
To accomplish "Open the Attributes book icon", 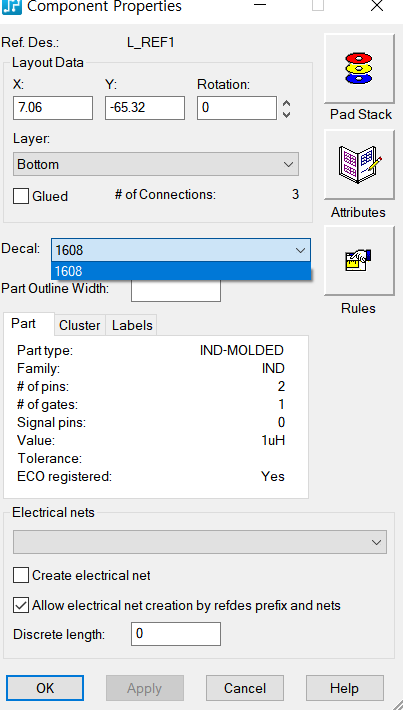I will pyautogui.click(x=359, y=165).
